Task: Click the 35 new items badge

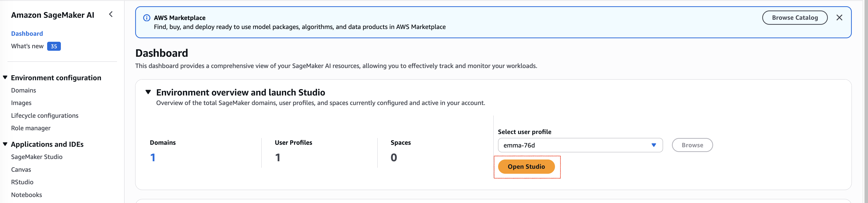Action: tap(54, 46)
